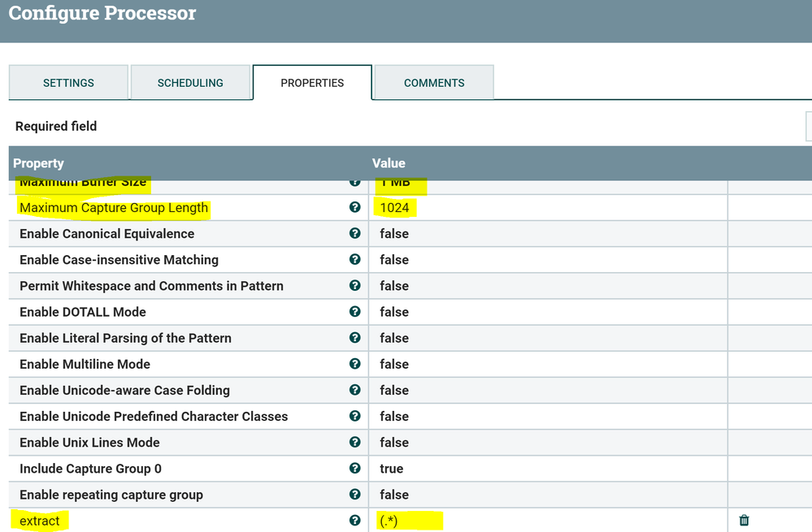Change Include Capture Group 0 true value
Viewport: 812px width, 532px height.
tap(392, 469)
